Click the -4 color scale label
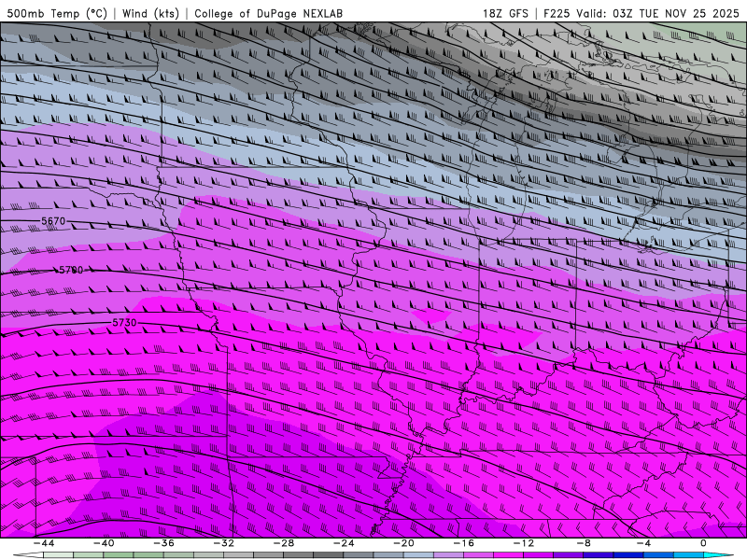The image size is (747, 560). pyautogui.click(x=643, y=543)
